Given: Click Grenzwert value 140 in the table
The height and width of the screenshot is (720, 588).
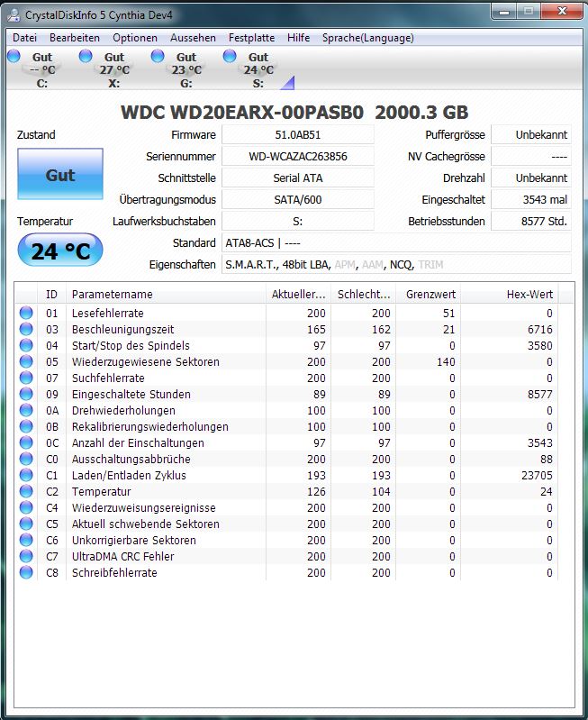Looking at the screenshot, I should point(446,362).
